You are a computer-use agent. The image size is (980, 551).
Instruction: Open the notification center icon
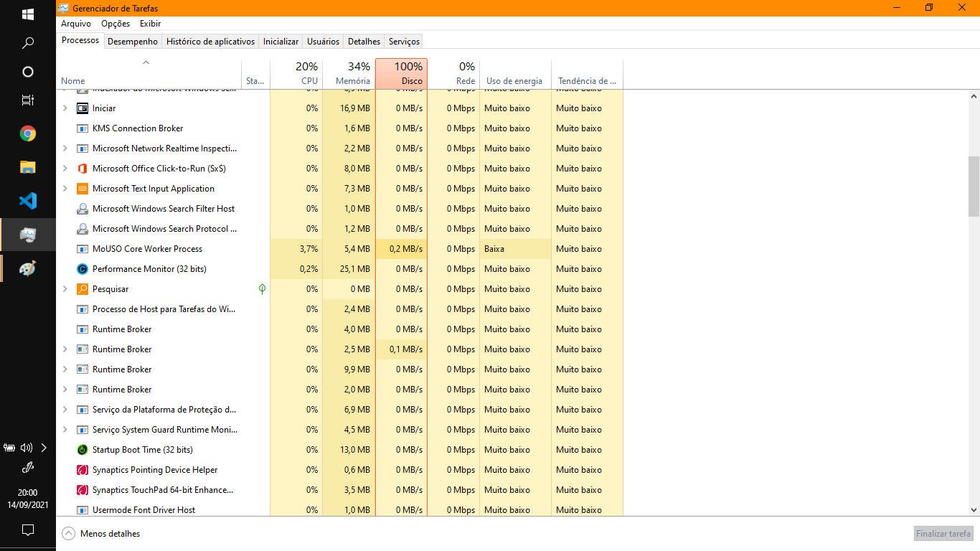28,530
